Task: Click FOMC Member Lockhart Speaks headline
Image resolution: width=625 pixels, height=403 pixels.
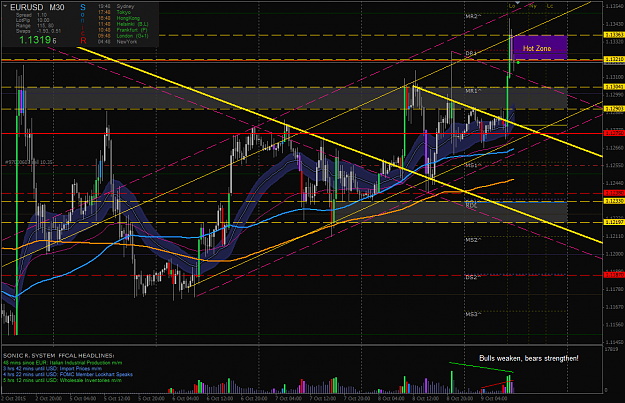Action: pyautogui.click(x=68, y=375)
